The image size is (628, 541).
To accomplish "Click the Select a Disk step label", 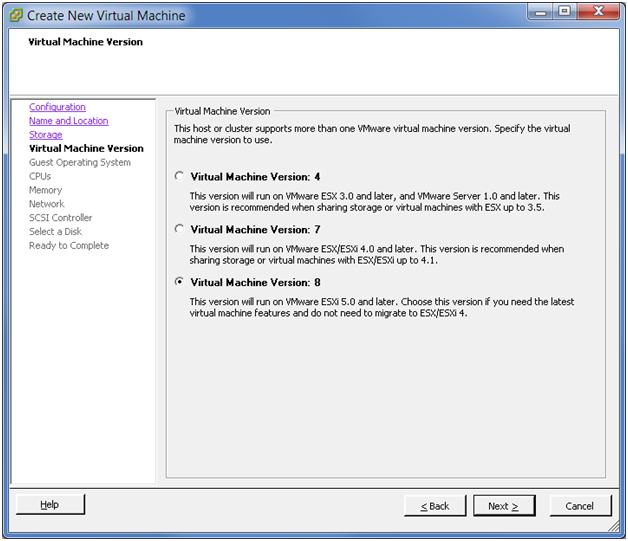I will [x=55, y=231].
